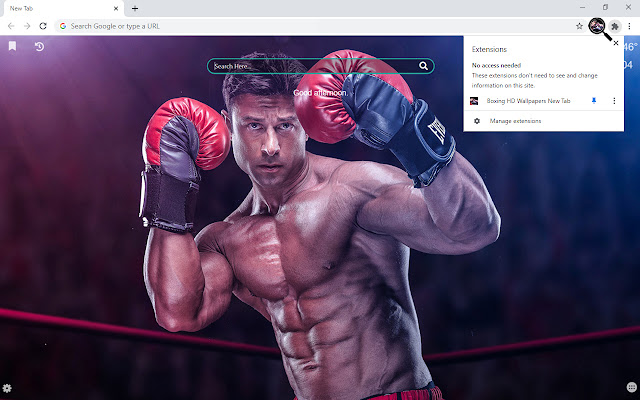This screenshot has height=400, width=640.
Task: Select Boxing HD Wallpapers New Tab extension
Action: coord(528,101)
